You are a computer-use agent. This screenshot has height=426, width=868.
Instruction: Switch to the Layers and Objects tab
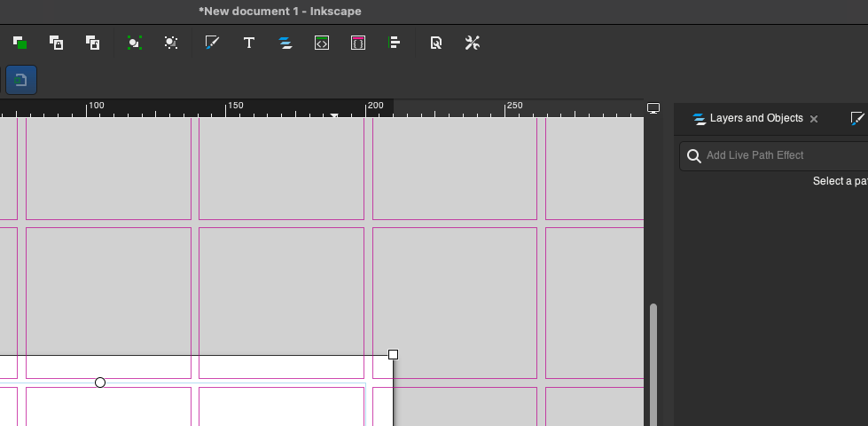tap(747, 119)
